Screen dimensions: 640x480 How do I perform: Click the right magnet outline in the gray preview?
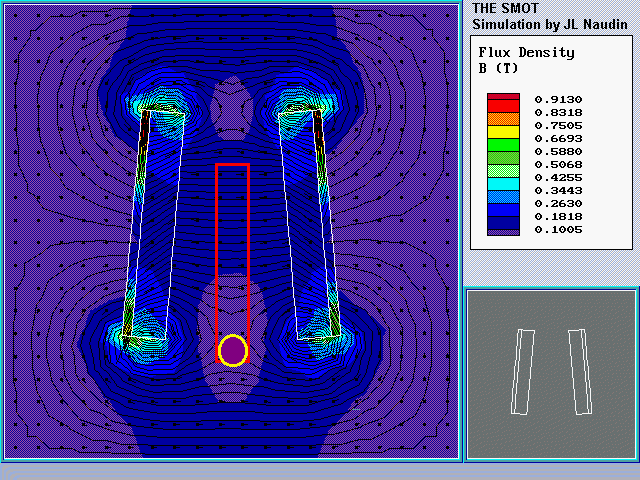point(580,372)
